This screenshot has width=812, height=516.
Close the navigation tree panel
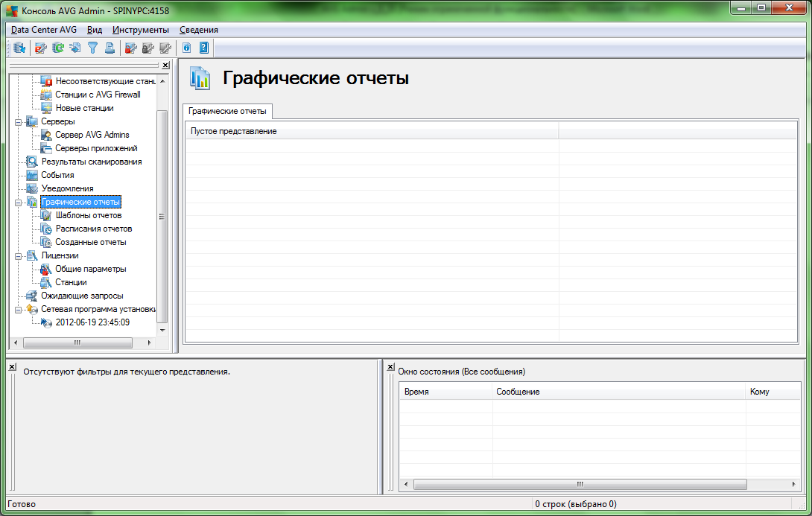click(x=165, y=66)
